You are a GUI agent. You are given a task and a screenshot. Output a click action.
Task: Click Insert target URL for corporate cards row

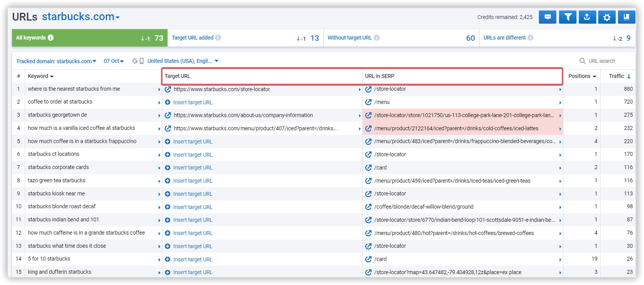193,168
